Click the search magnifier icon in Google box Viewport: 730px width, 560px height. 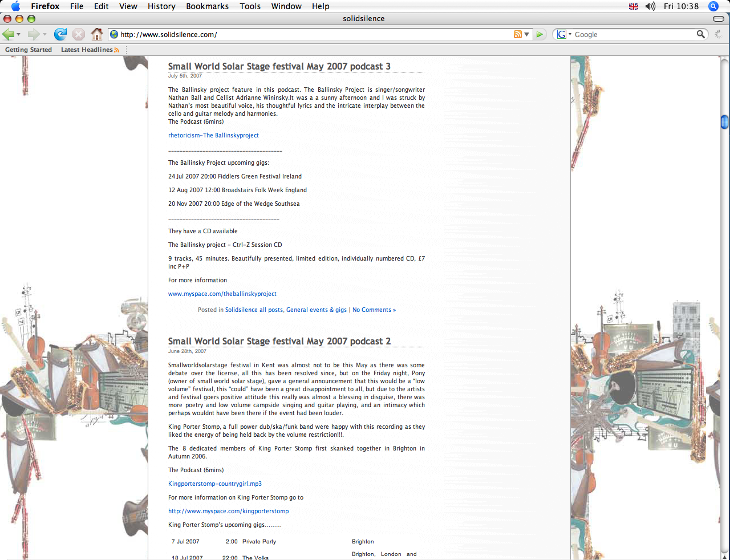tap(700, 34)
